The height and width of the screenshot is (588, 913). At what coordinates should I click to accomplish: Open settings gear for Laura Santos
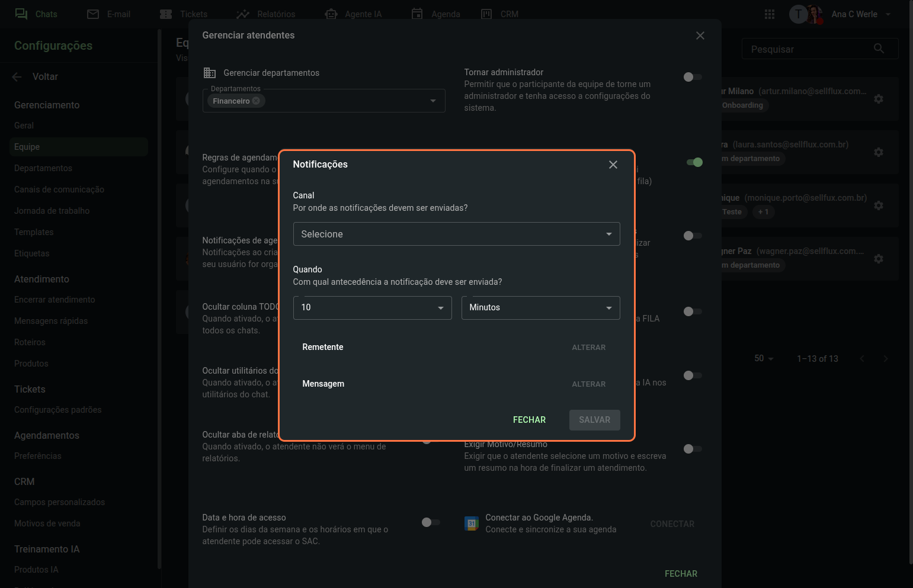click(x=879, y=152)
